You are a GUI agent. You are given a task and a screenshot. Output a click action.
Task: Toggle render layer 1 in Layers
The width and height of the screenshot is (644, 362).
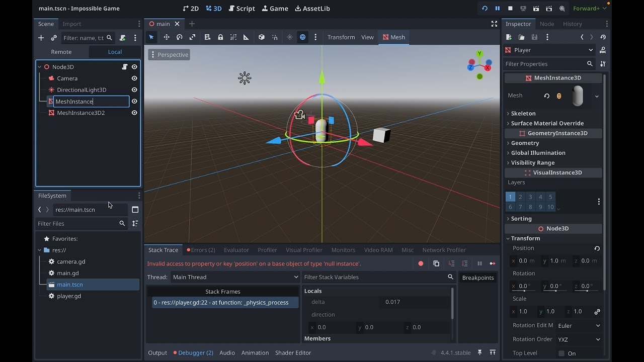point(510,197)
